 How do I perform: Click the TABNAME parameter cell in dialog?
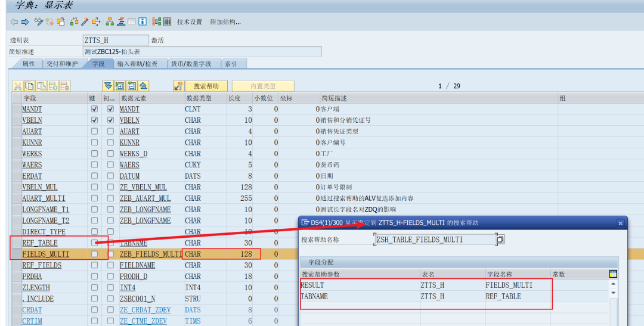coord(360,296)
